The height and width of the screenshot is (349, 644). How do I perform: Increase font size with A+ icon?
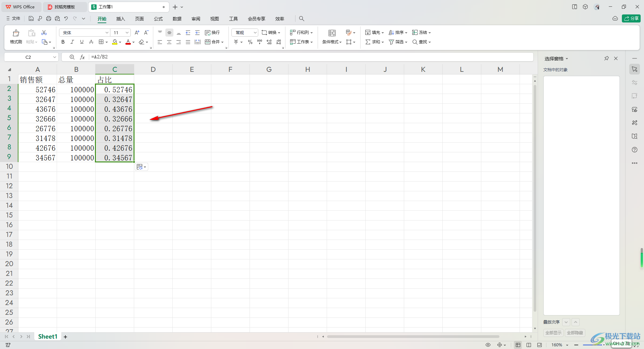coord(137,33)
